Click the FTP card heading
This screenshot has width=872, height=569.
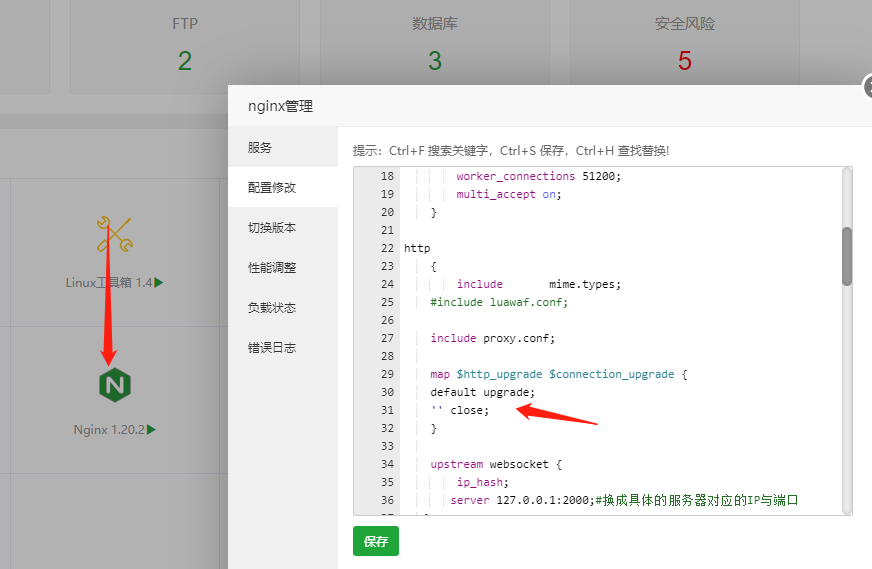click(x=185, y=23)
